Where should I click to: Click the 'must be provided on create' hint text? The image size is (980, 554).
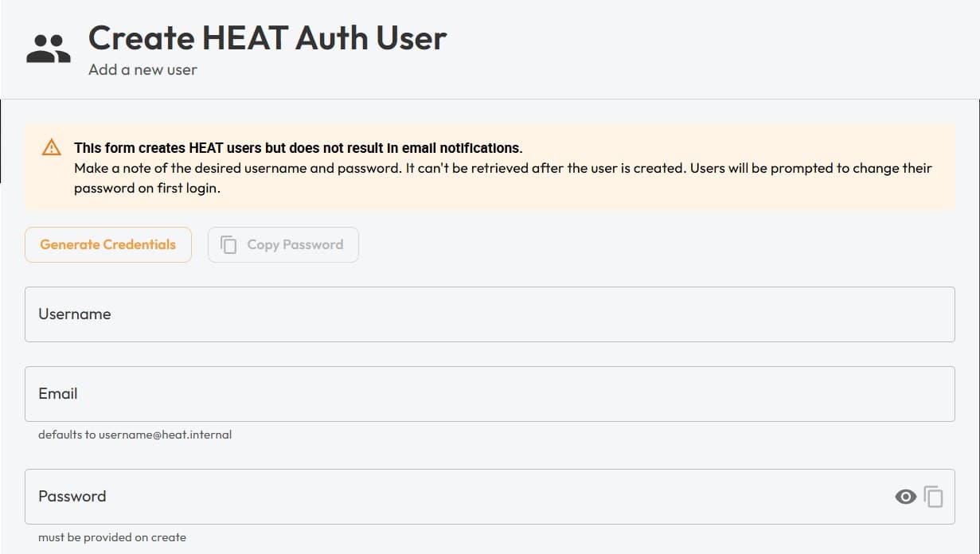tap(111, 537)
